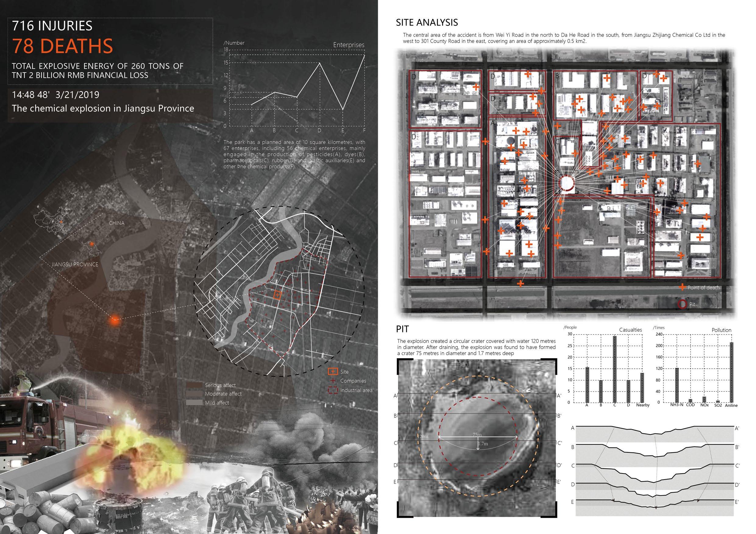Click the Nearby bar in Casualties chart
This screenshot has height=534, width=756.
click(642, 388)
